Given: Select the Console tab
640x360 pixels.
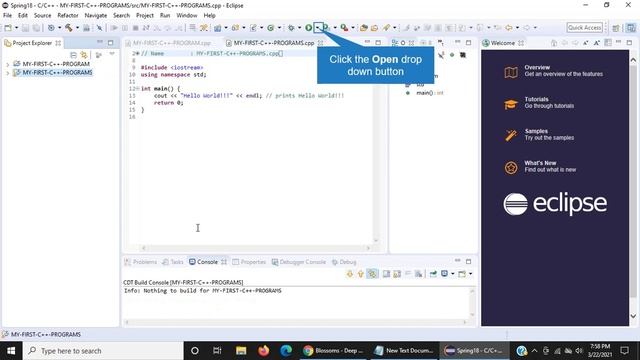Looking at the screenshot, I should [207, 262].
